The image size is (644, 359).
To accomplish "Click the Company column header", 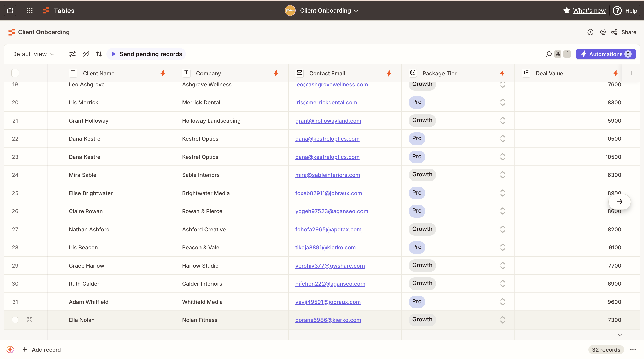I will (x=232, y=73).
